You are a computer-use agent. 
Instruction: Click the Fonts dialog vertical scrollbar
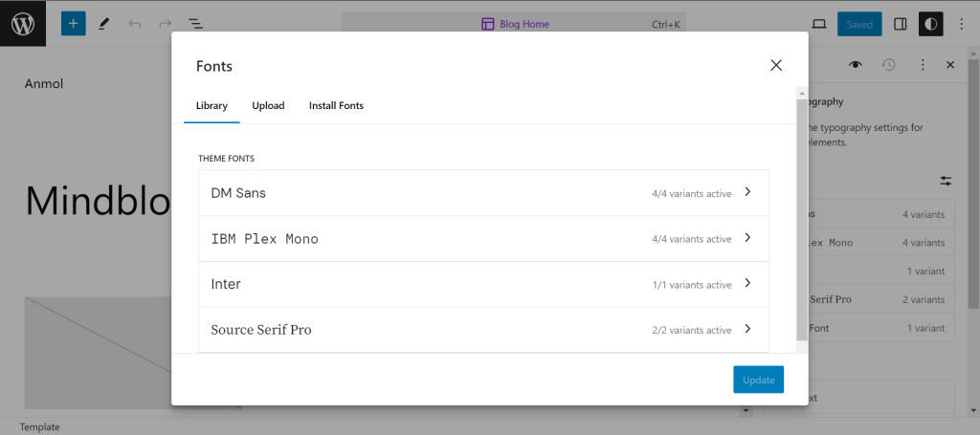tap(802, 220)
